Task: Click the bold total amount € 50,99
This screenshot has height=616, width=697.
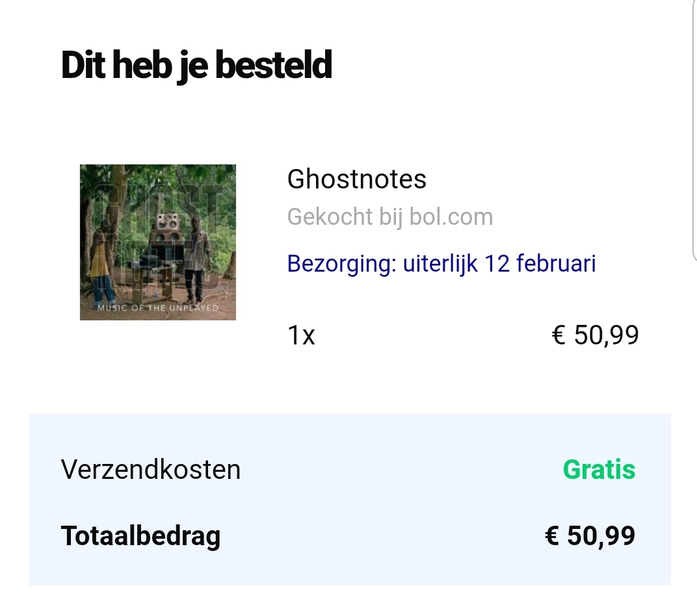Action: pyautogui.click(x=590, y=536)
